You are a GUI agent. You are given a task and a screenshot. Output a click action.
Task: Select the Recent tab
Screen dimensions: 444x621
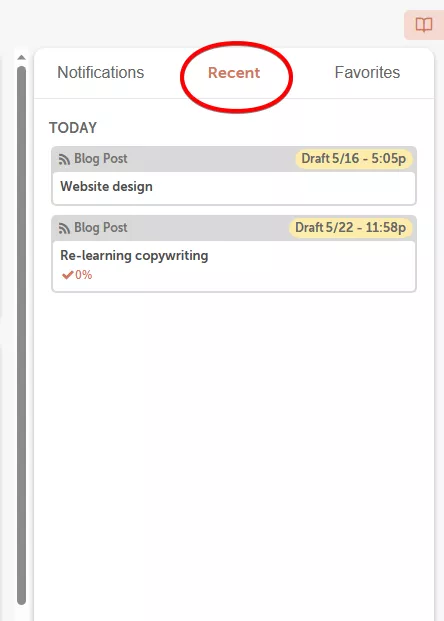coord(234,73)
